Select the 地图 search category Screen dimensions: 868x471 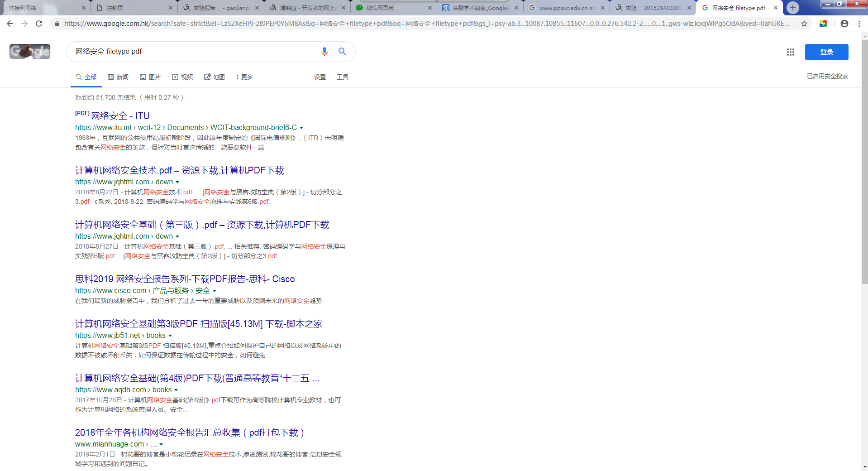[x=215, y=77]
